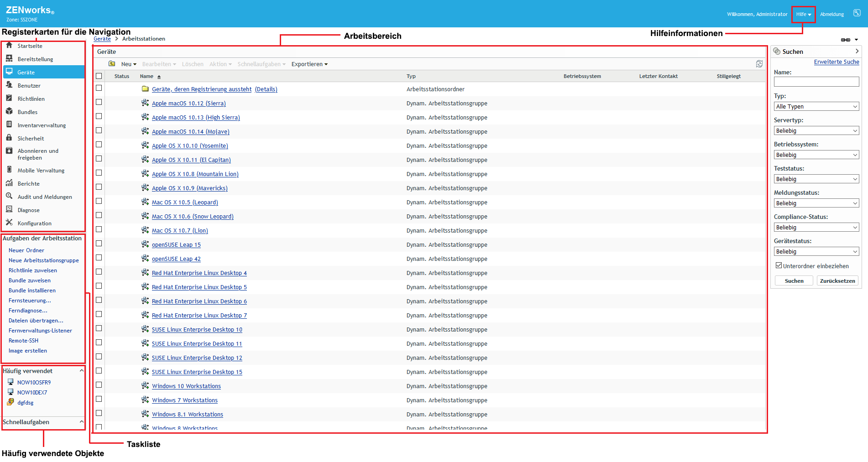Open the menu arrow beside the chain icon
The height and width of the screenshot is (462, 868).
(x=856, y=40)
